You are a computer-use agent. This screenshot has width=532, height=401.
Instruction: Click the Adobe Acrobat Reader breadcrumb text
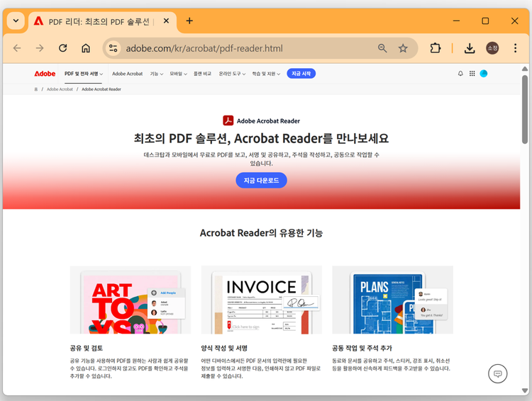click(101, 89)
